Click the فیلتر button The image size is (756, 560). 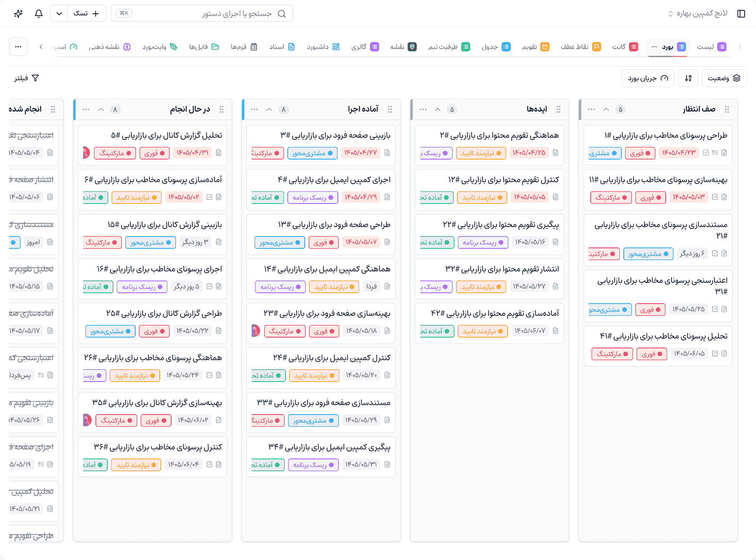(26, 78)
